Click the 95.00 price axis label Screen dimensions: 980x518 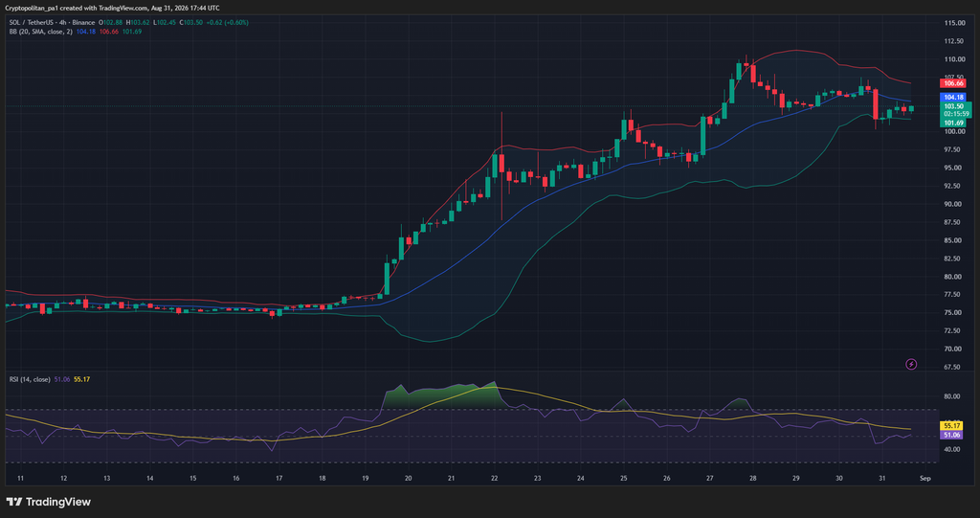pyautogui.click(x=954, y=168)
